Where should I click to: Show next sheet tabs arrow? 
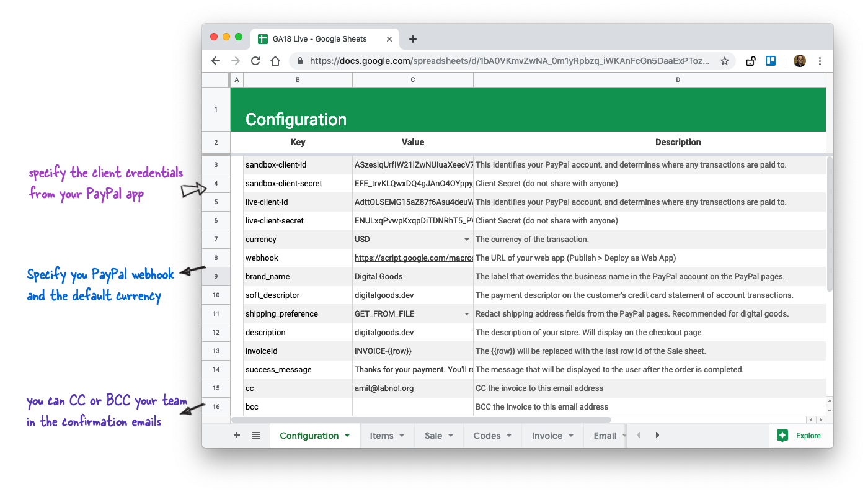point(657,436)
